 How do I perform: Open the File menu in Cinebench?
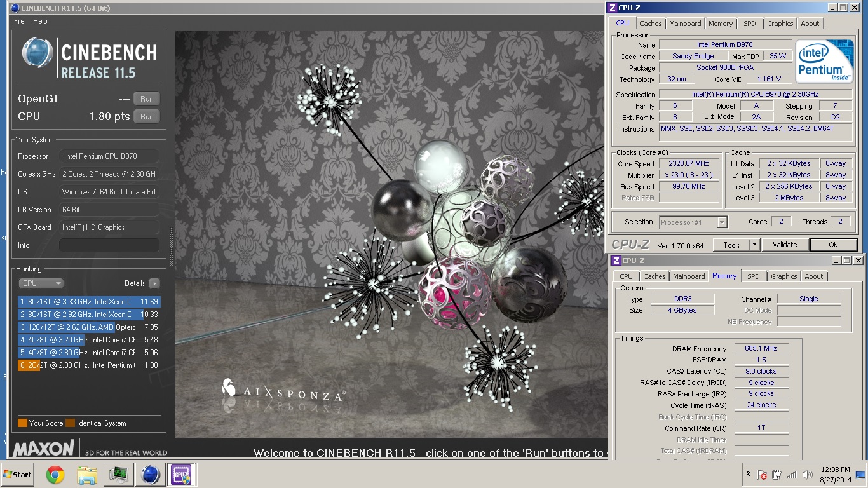pyautogui.click(x=19, y=21)
